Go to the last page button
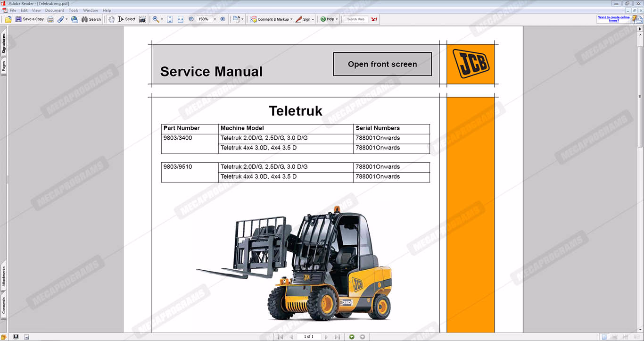This screenshot has width=644, height=341. [337, 337]
